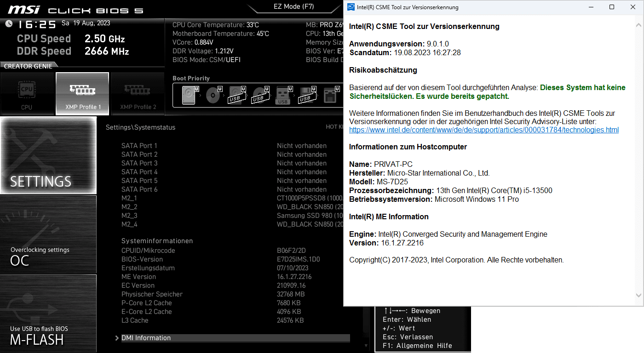
Task: Enable XMP Profile 1
Action: 82,94
